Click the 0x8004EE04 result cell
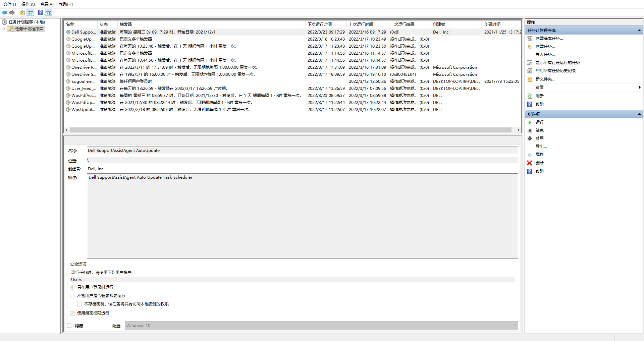The image size is (644, 341). (x=403, y=74)
